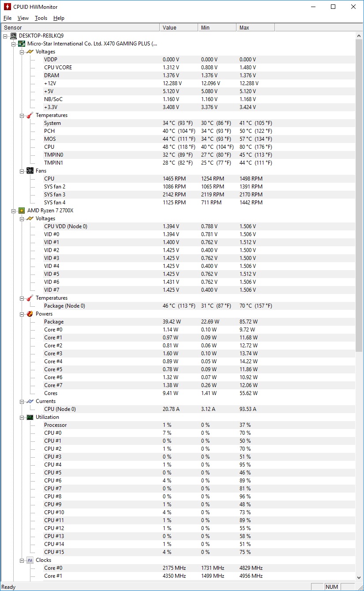The width and height of the screenshot is (364, 591).
Task: Select the System temperature row
Action: [178, 123]
